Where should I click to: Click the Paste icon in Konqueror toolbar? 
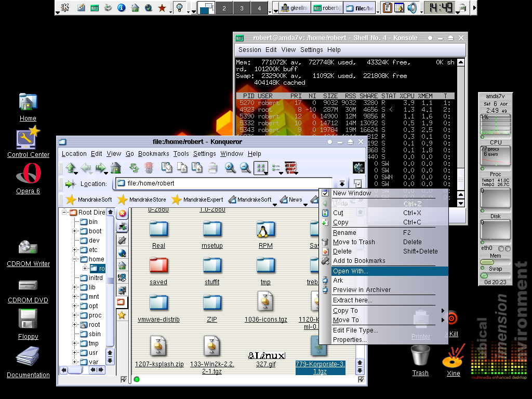click(197, 167)
